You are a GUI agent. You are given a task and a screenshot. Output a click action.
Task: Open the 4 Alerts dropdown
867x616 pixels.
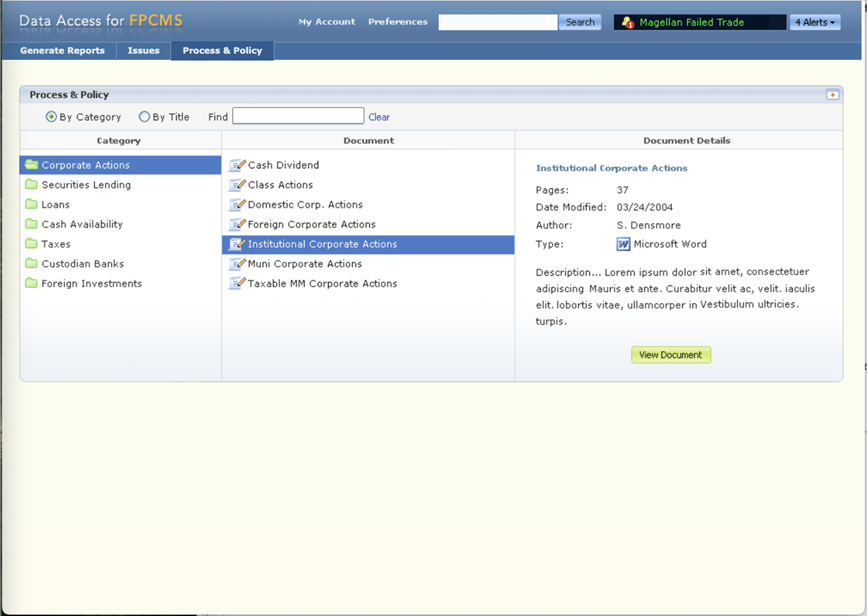pos(815,22)
